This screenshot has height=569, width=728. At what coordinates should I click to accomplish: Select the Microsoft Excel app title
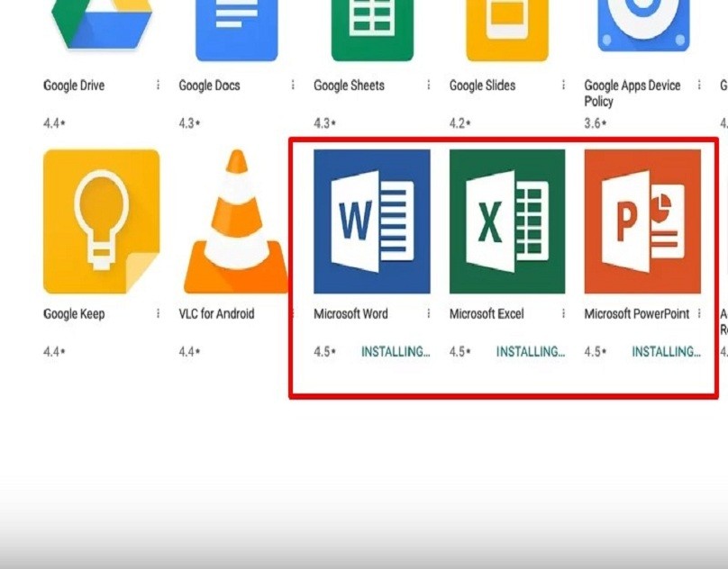[x=487, y=313]
